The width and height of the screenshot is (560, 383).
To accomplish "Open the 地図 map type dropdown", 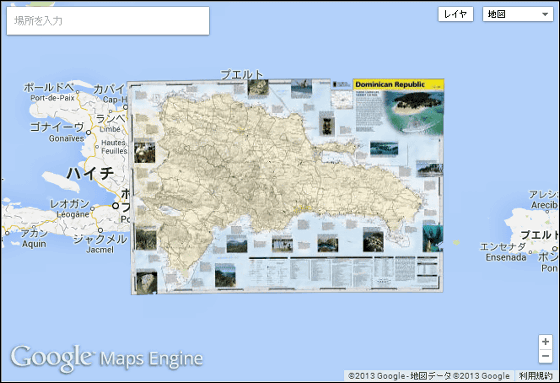I will pyautogui.click(x=518, y=14).
